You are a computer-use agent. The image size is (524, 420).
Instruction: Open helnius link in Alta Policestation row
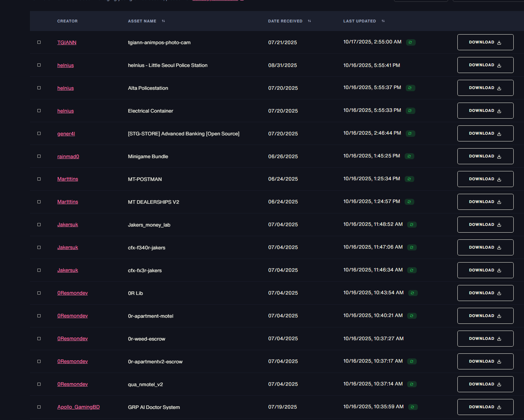click(66, 88)
